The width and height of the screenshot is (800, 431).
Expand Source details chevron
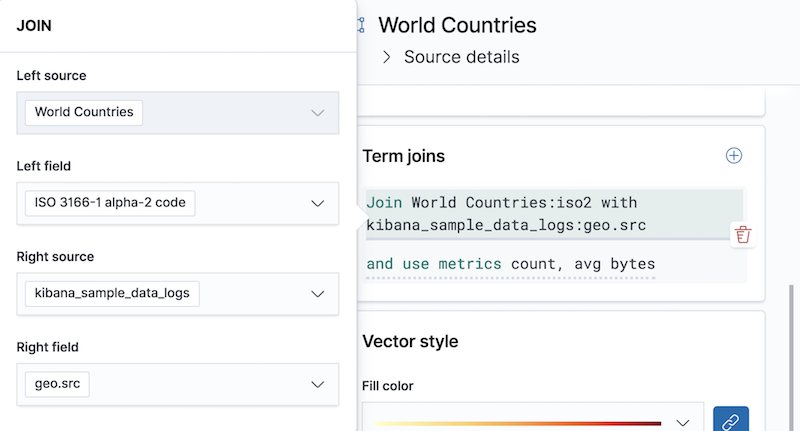pos(387,57)
